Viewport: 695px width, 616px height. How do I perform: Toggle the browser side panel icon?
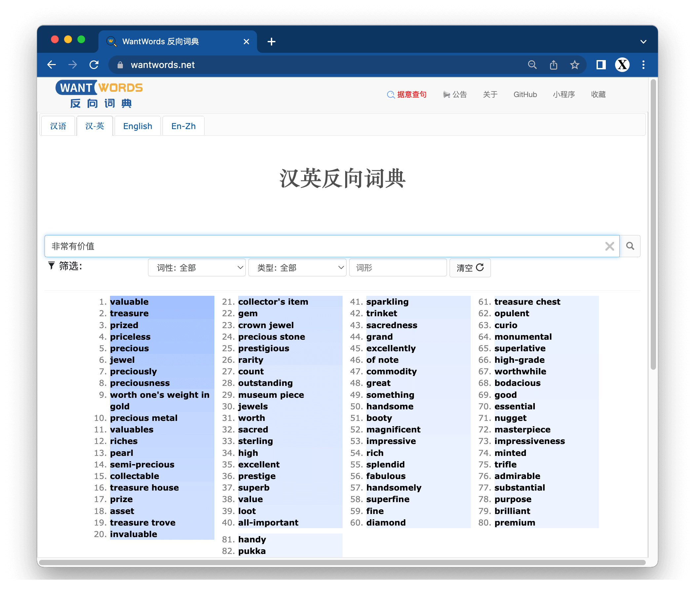pos(601,65)
